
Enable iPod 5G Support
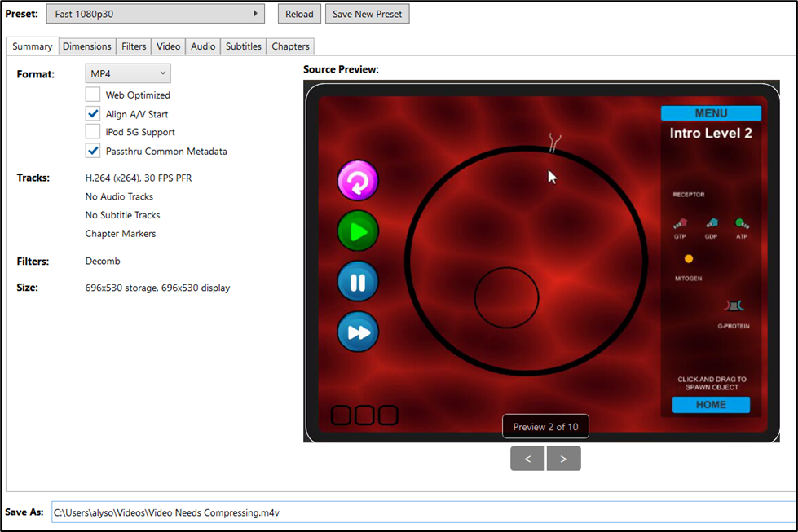[x=93, y=132]
